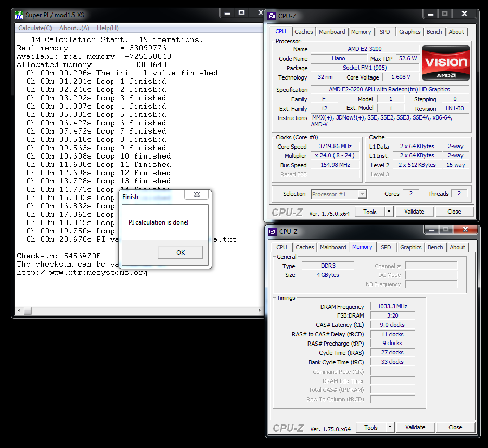Click the CPU-Z chip icon in top window

tap(272, 16)
